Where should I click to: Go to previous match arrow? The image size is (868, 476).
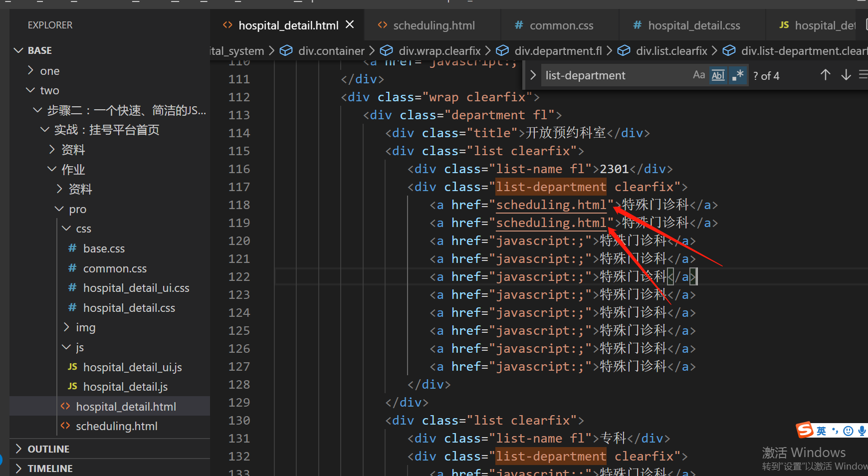tap(826, 75)
